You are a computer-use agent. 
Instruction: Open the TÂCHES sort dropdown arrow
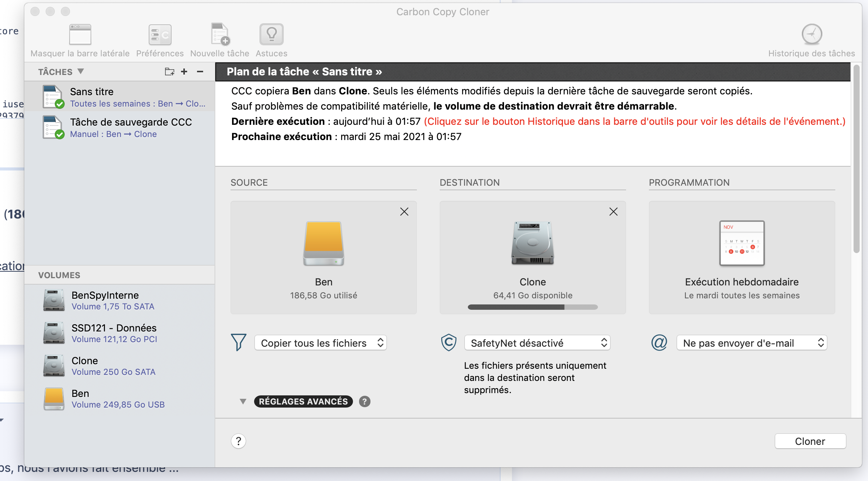(x=81, y=71)
